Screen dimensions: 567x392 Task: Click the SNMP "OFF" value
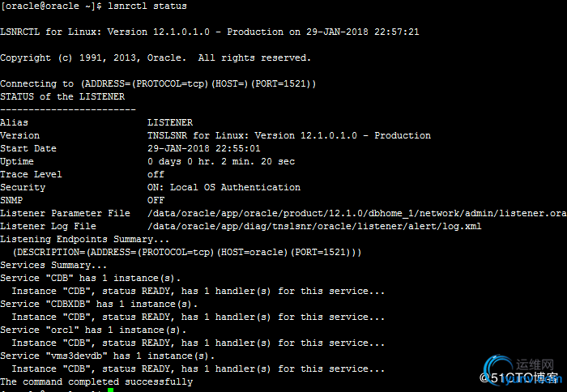click(x=156, y=200)
